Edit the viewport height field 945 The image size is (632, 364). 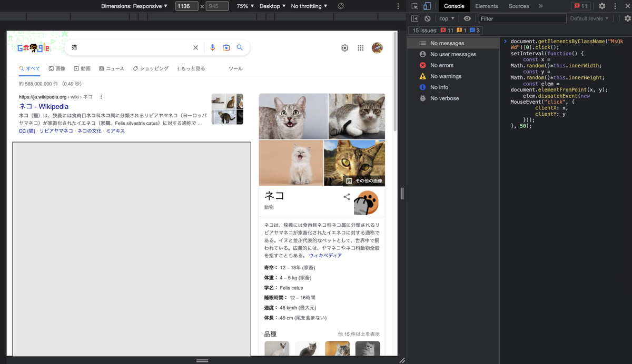(217, 6)
